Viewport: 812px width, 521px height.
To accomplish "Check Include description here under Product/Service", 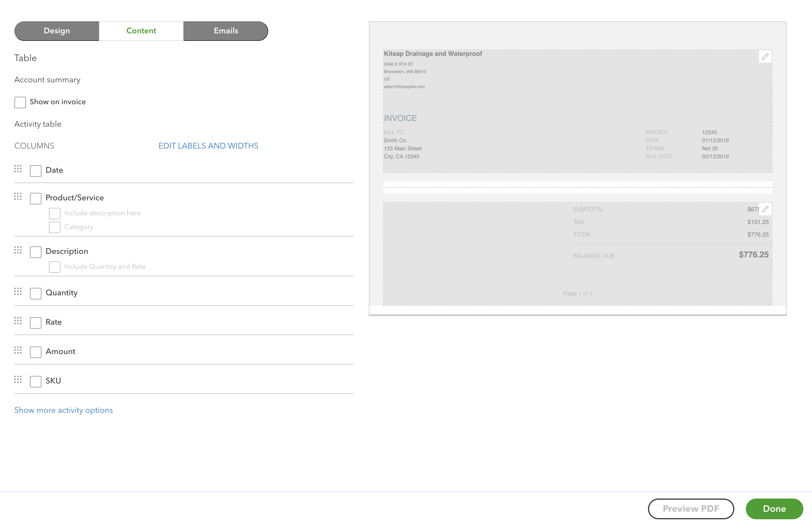I will (54, 213).
